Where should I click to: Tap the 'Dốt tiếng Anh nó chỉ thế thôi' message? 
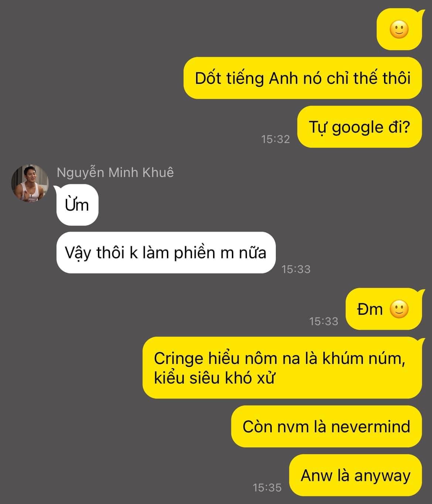click(x=303, y=78)
